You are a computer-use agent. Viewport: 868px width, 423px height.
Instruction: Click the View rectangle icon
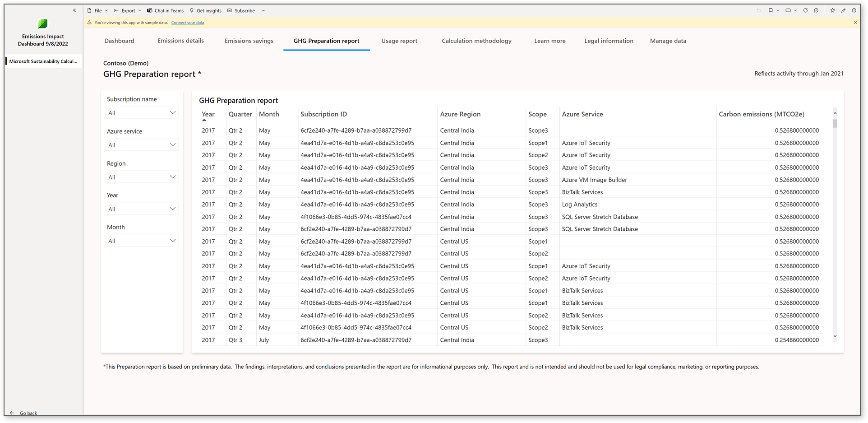coord(788,10)
